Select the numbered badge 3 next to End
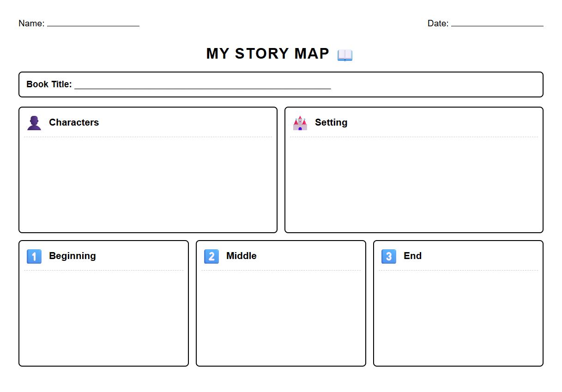This screenshot has width=562, height=392. click(x=388, y=256)
